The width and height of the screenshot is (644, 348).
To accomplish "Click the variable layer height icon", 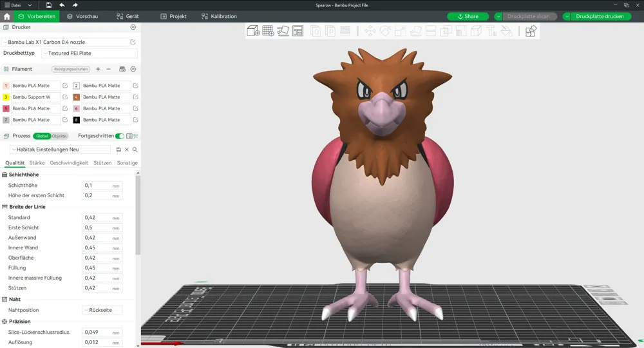I will pos(345,31).
